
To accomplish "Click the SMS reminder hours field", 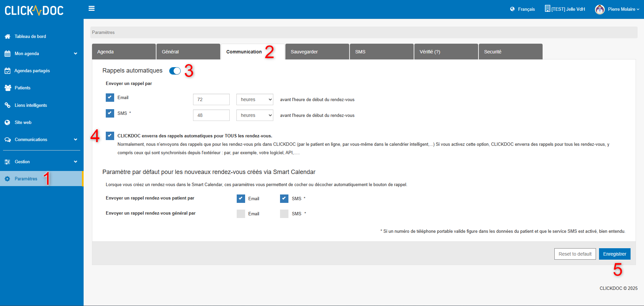I will [211, 115].
